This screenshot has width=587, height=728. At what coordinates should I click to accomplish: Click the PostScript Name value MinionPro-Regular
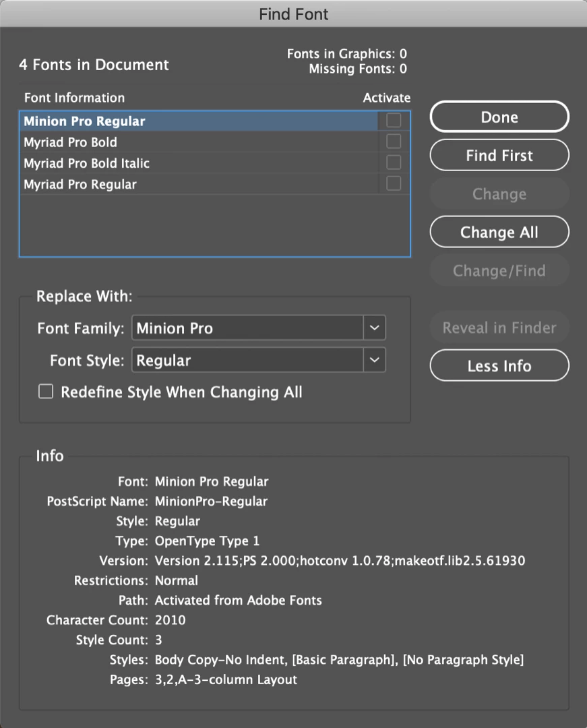211,501
